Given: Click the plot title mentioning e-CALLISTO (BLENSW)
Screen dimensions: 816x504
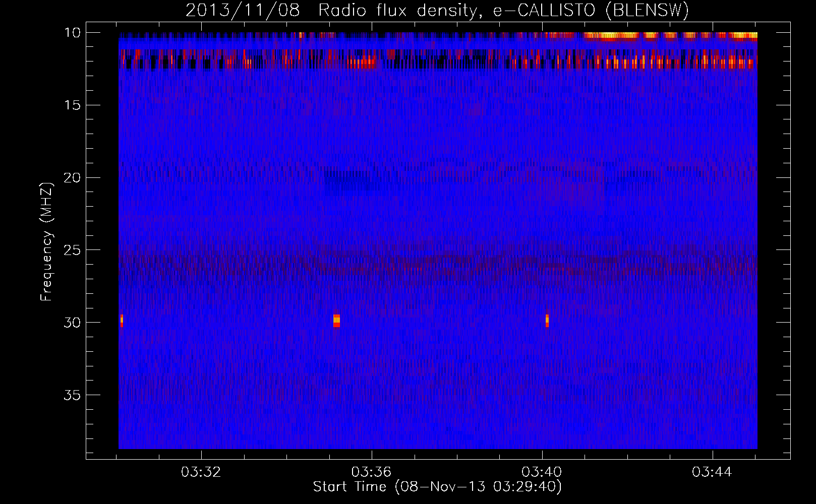Looking at the screenshot, I should click(437, 10).
